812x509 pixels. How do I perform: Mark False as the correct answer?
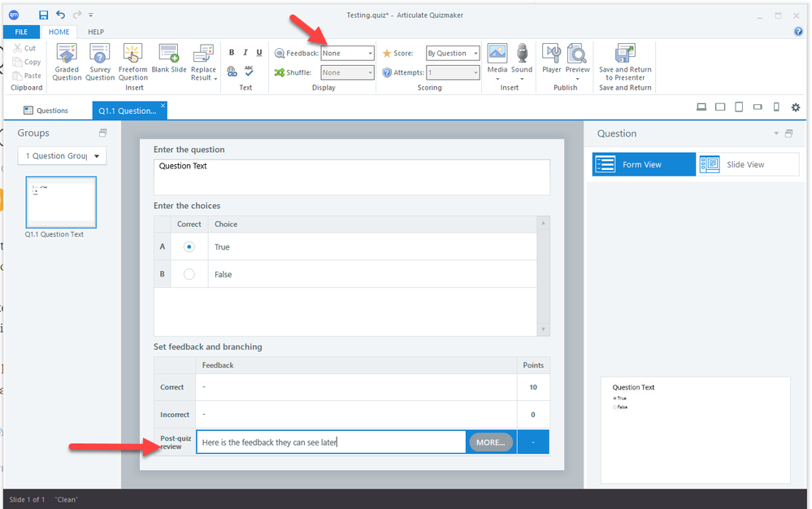pos(189,275)
